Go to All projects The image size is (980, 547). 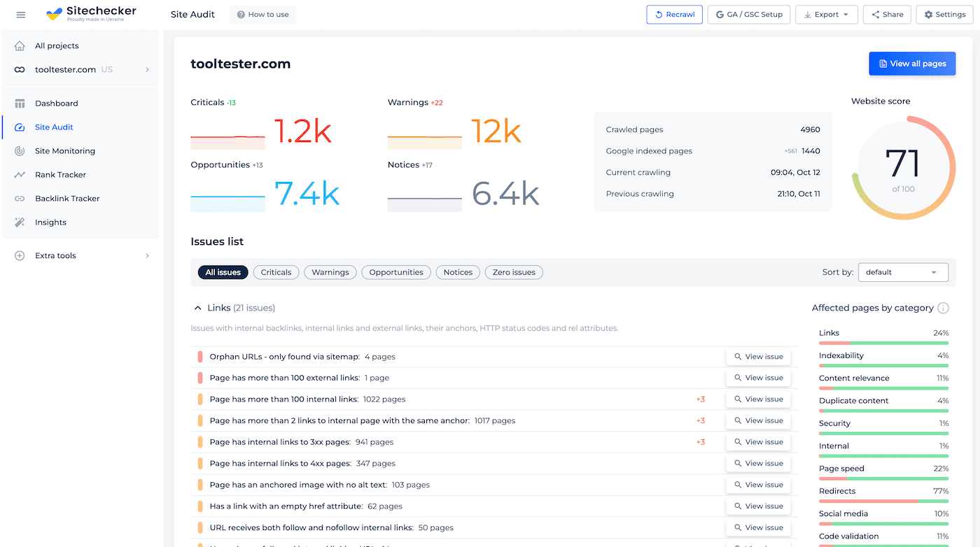pyautogui.click(x=80, y=46)
